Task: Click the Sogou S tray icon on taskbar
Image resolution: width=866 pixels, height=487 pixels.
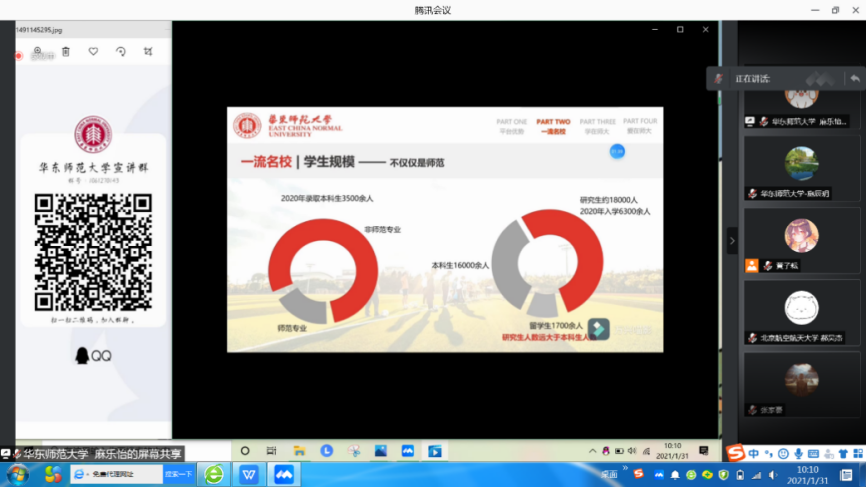Action: pos(638,474)
